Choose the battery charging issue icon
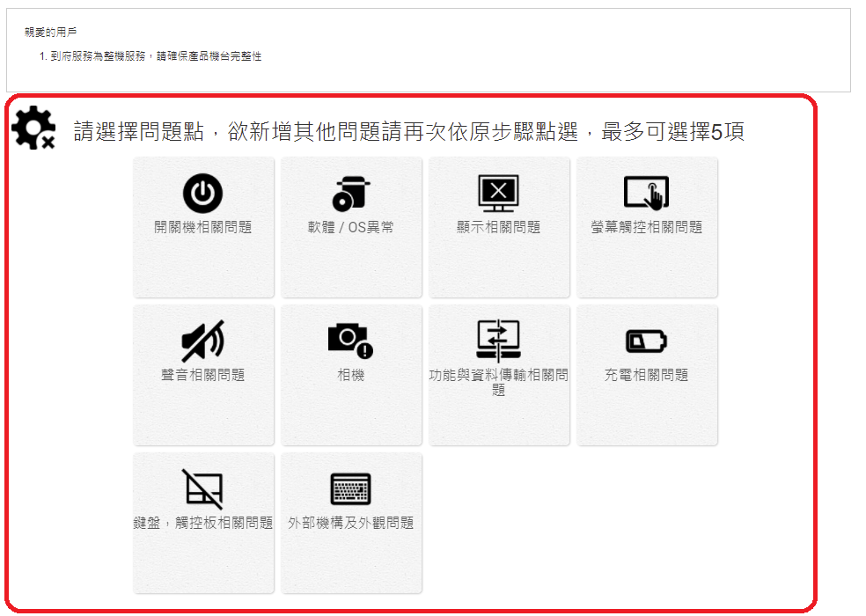This screenshot has width=866, height=616. pyautogui.click(x=646, y=341)
